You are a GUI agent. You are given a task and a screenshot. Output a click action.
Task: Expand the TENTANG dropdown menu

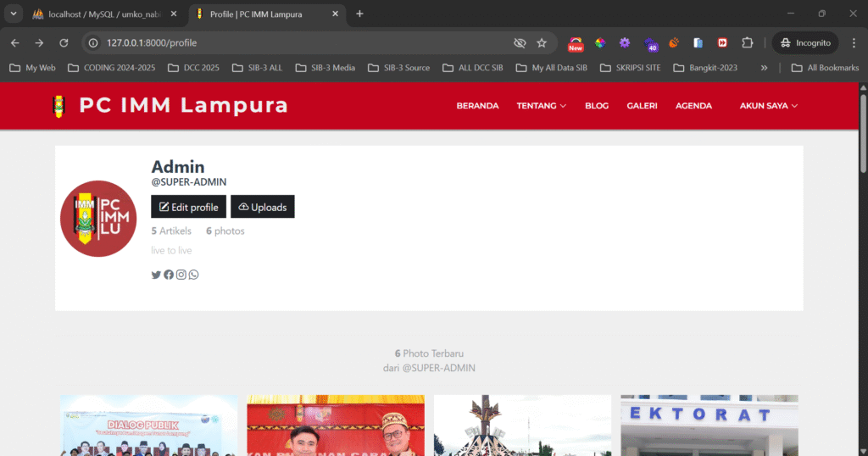[x=541, y=106]
